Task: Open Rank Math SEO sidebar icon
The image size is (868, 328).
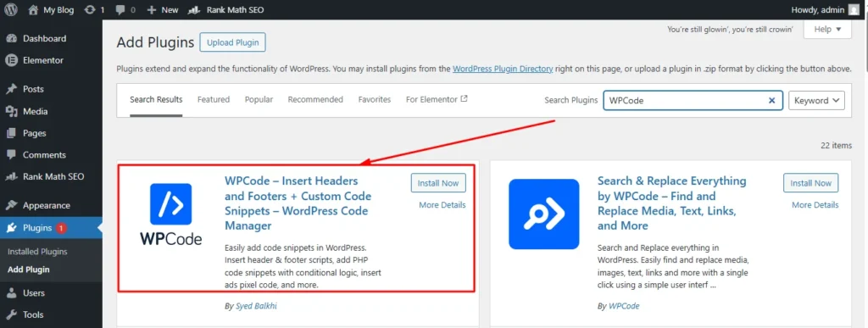Action: (x=11, y=177)
